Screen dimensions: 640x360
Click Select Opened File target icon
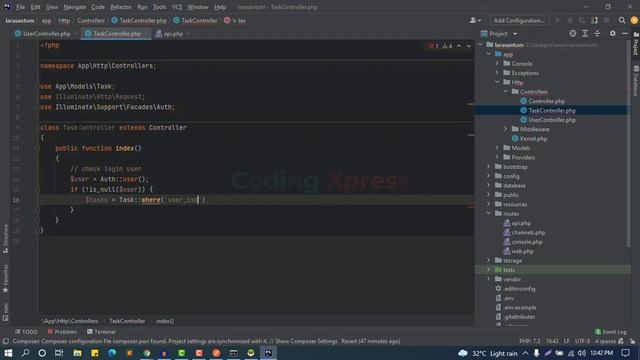tap(573, 33)
